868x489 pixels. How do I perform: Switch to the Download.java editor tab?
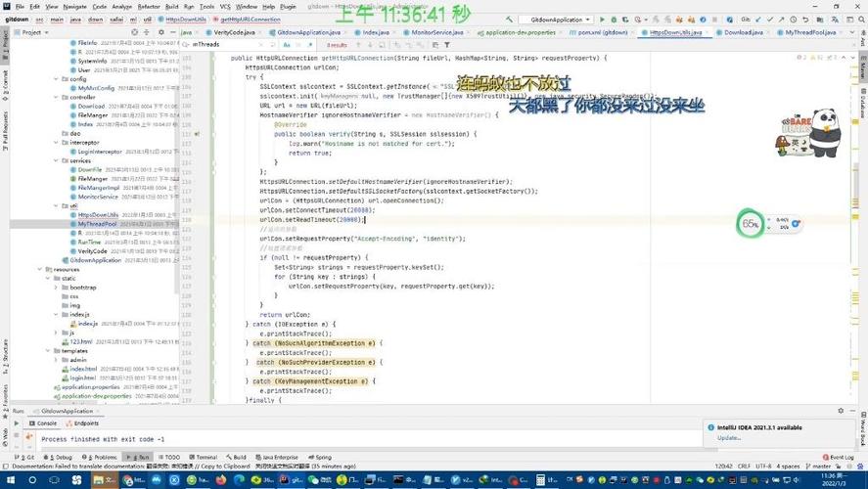743,32
